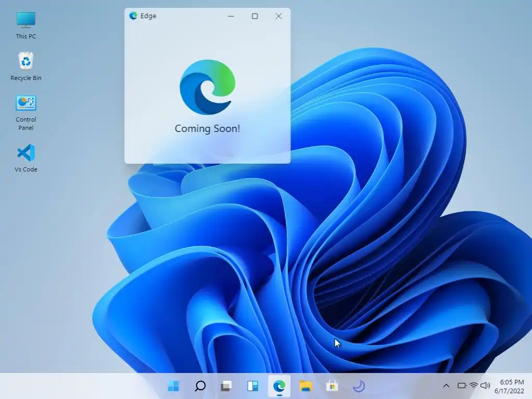Viewport: 532px width, 399px height.
Task: Open the clock showing 6:05 PM
Action: pyautogui.click(x=512, y=382)
